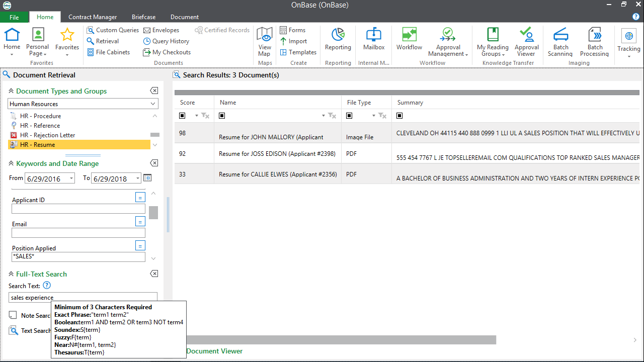Open the Templates tool
Screen dimensions: 644x362
pos(298,52)
